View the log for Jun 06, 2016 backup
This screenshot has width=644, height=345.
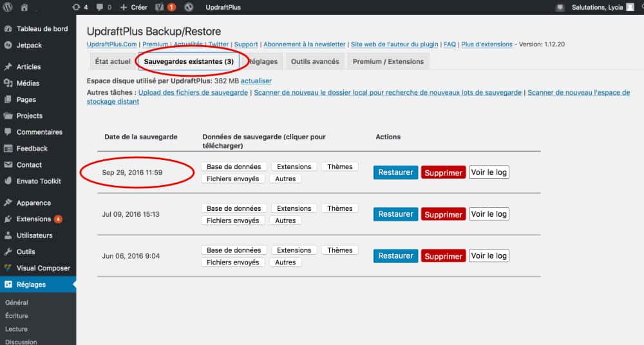click(489, 256)
